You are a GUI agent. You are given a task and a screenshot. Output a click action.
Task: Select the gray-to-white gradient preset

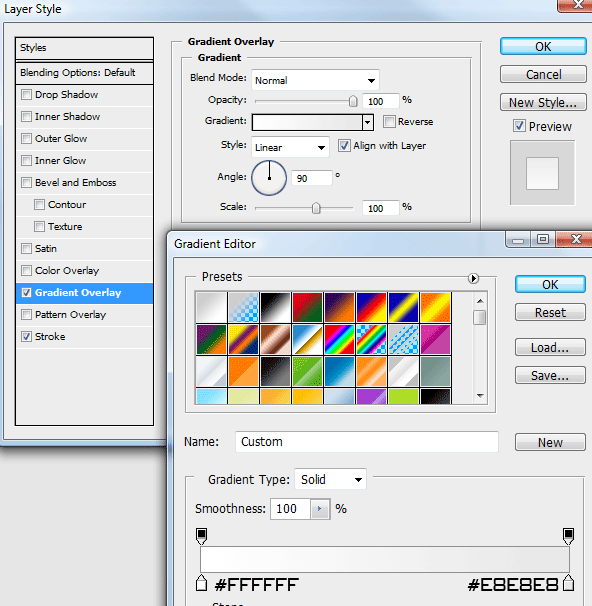pos(211,307)
